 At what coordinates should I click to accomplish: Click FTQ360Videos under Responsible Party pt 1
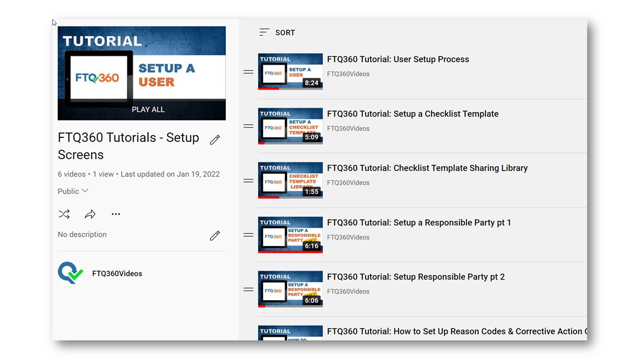[348, 237]
